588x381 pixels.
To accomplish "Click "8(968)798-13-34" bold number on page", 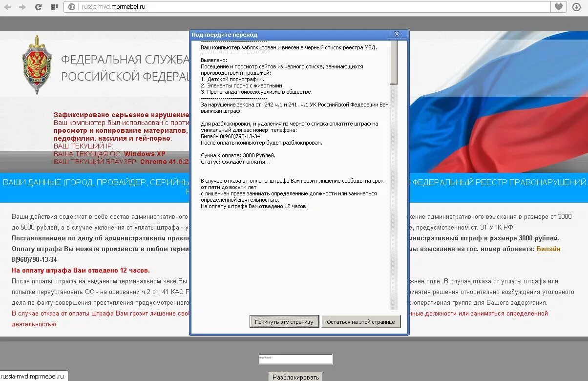I will coord(34,260).
